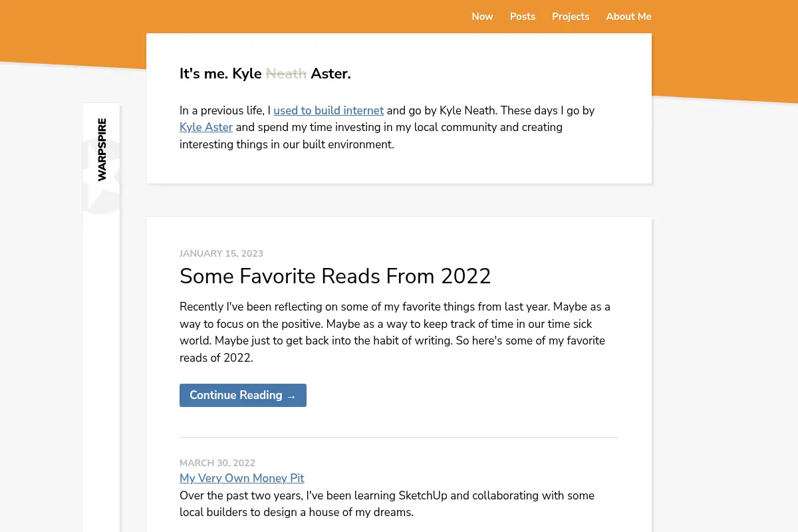The height and width of the screenshot is (532, 798).
Task: Open the Now page in navigation
Action: pyautogui.click(x=482, y=17)
